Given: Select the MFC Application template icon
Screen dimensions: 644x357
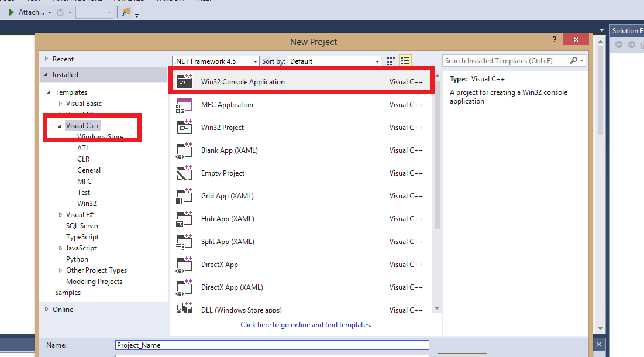Looking at the screenshot, I should (184, 105).
